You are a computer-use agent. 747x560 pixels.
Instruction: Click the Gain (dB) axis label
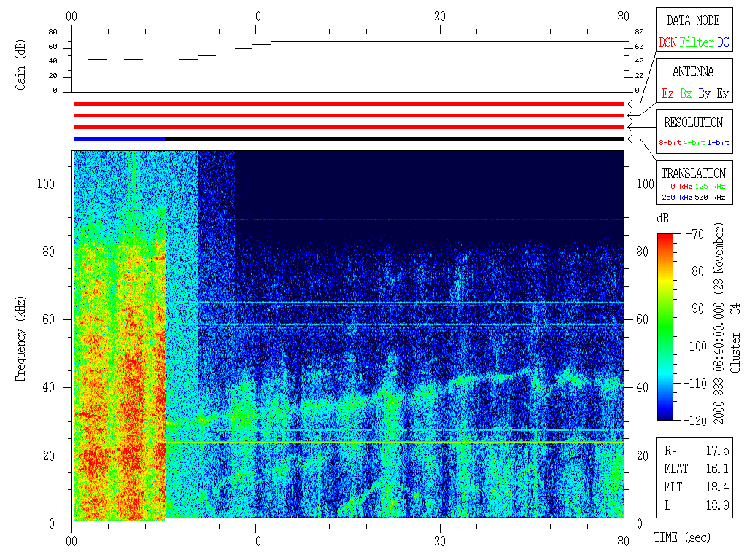click(x=20, y=63)
